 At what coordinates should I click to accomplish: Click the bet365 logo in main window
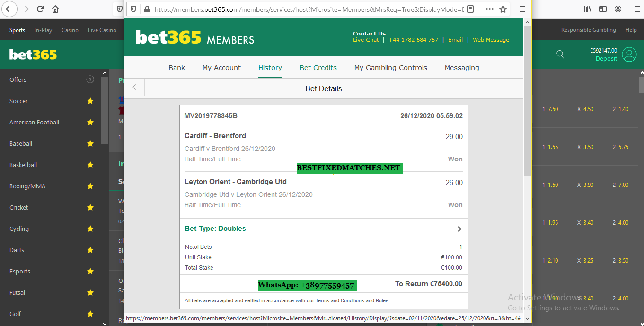point(33,54)
